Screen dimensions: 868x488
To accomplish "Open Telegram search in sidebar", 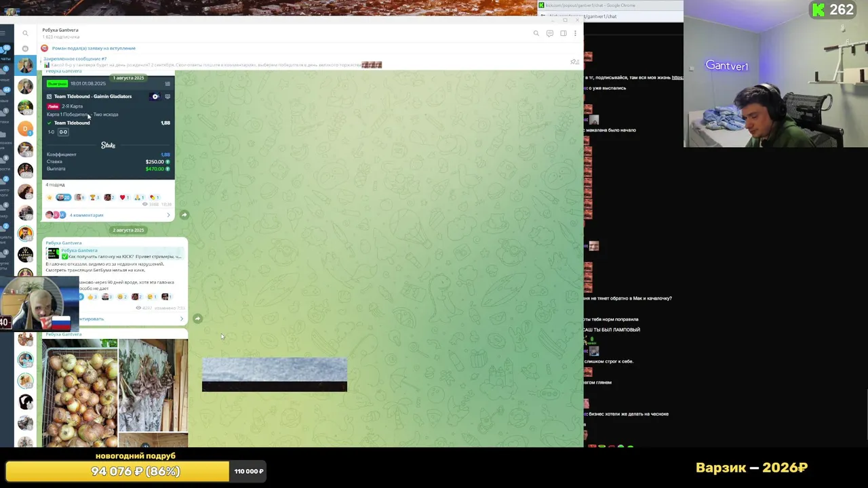I will coord(25,33).
